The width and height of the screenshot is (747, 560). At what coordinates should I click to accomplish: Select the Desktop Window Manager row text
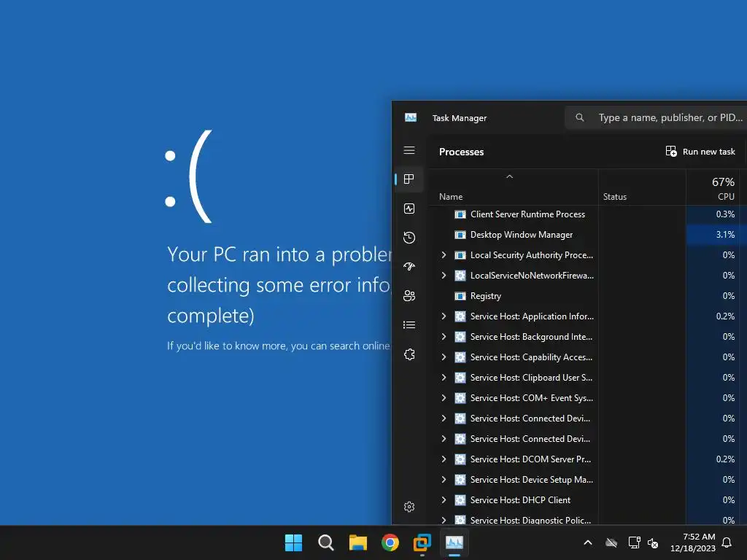coord(521,235)
